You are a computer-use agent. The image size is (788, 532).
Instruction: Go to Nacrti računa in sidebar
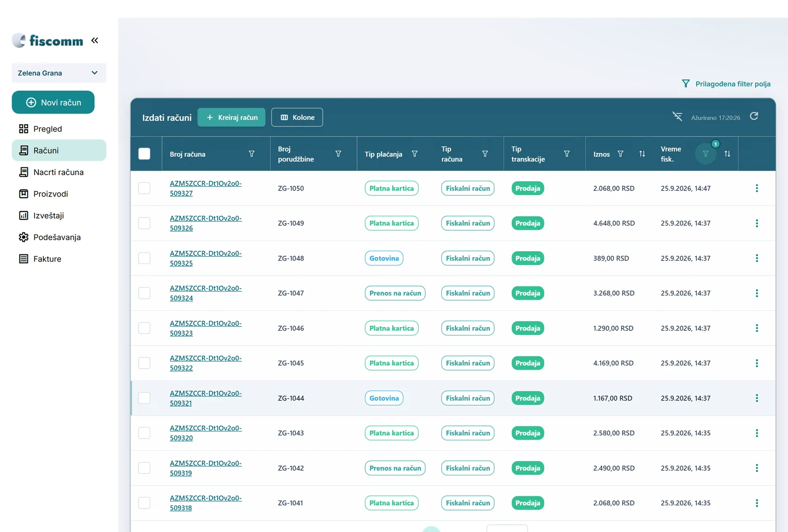coord(59,172)
